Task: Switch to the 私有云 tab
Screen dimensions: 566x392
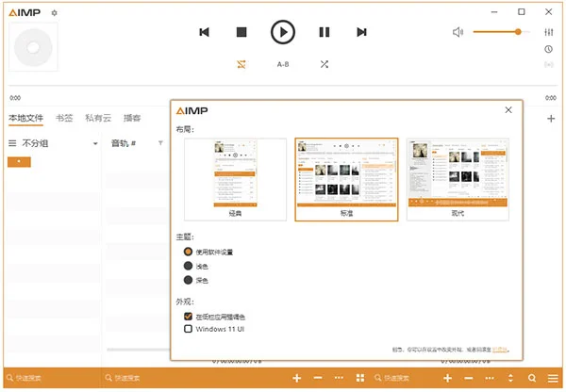Action: [x=98, y=118]
